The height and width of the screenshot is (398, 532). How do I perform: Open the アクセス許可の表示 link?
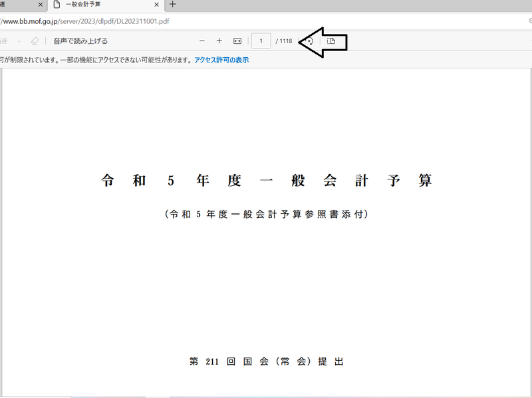pyautogui.click(x=221, y=60)
